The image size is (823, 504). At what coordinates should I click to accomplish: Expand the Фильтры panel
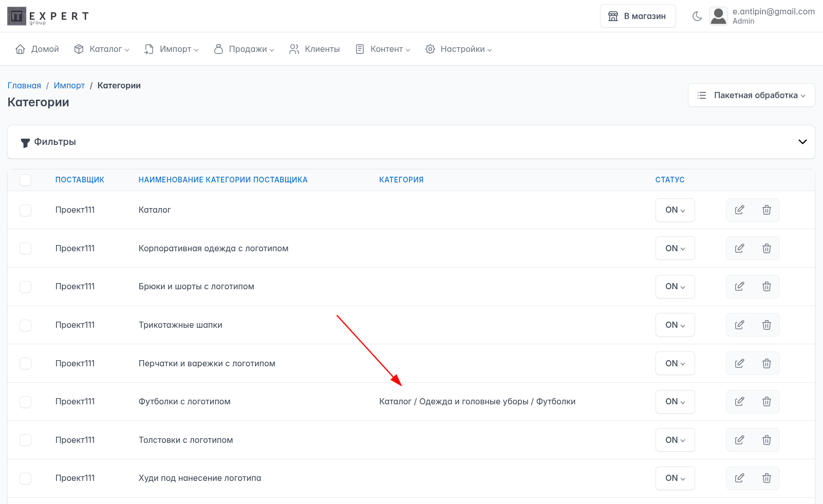(x=802, y=142)
